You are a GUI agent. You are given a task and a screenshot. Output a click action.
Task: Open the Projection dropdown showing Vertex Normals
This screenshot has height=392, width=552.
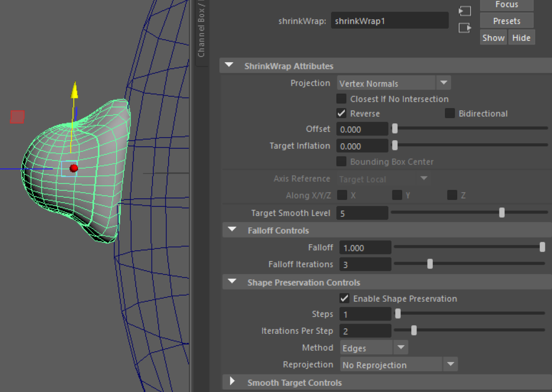click(443, 82)
